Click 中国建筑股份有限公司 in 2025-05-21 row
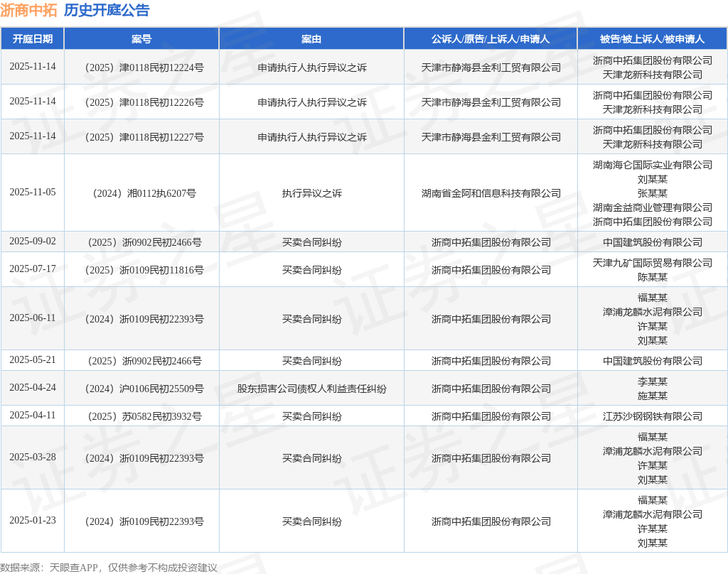 653,361
